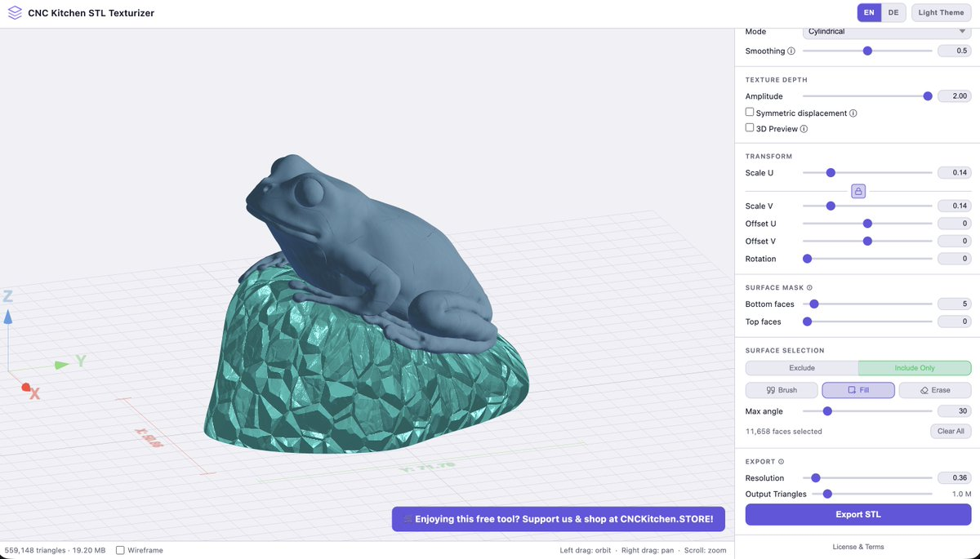
Task: Select the Brush selection tool
Action: pyautogui.click(x=782, y=390)
